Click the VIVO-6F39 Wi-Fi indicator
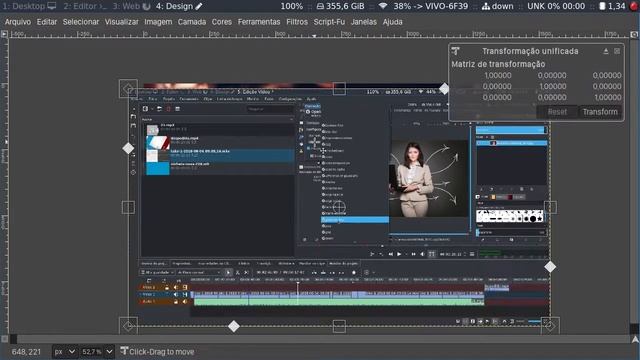This screenshot has width=640, height=360. pyautogui.click(x=422, y=6)
